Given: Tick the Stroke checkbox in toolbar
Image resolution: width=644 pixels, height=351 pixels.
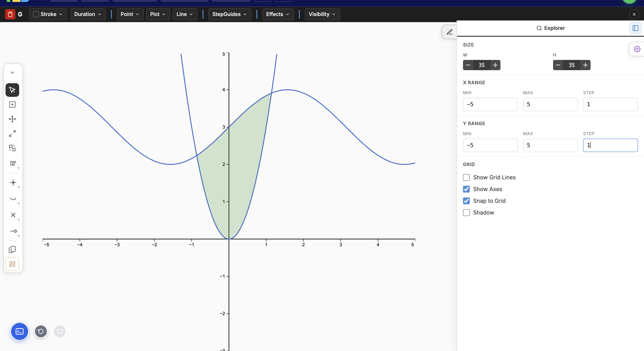Looking at the screenshot, I should pos(36,14).
